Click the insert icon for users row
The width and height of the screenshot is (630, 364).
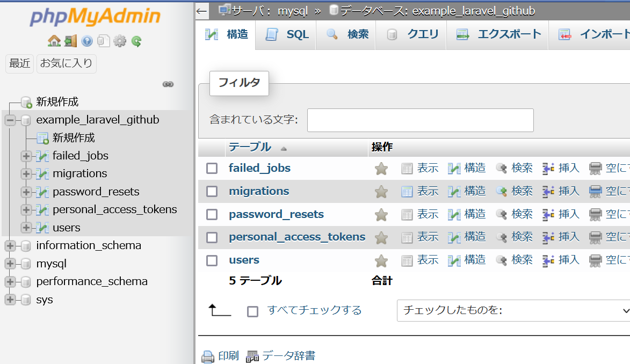[548, 261]
